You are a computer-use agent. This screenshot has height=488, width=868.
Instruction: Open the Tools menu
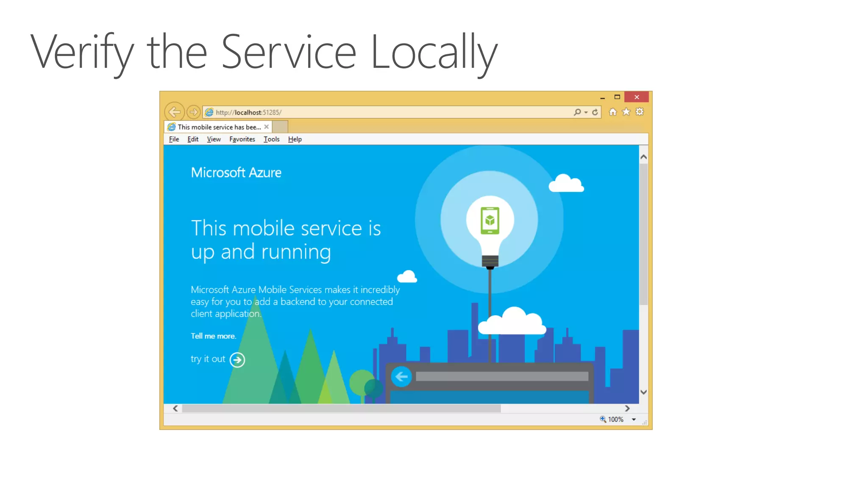(271, 139)
